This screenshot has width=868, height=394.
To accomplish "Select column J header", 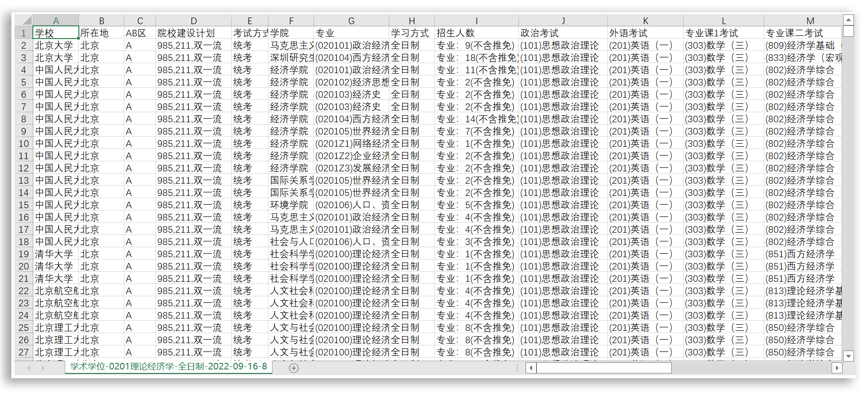I will pos(563,21).
